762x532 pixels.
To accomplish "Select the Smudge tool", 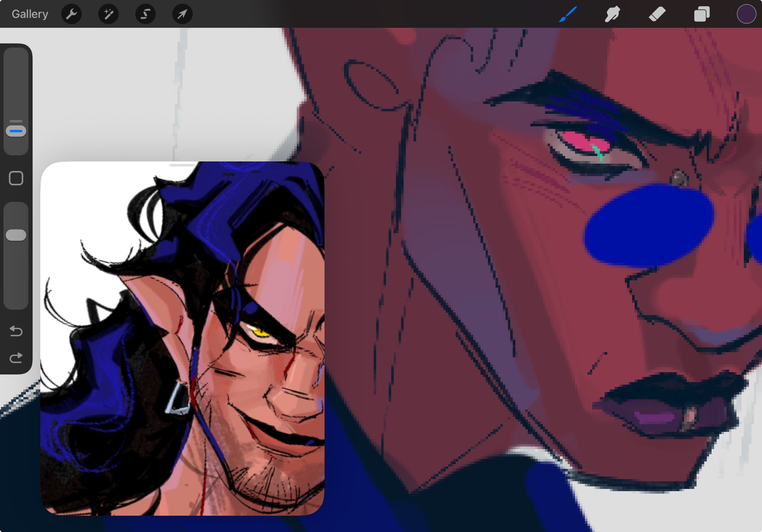I will tap(612, 14).
